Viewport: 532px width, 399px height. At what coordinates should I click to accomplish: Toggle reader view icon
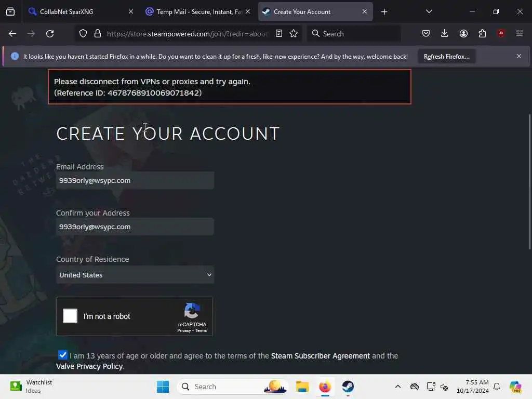click(279, 34)
